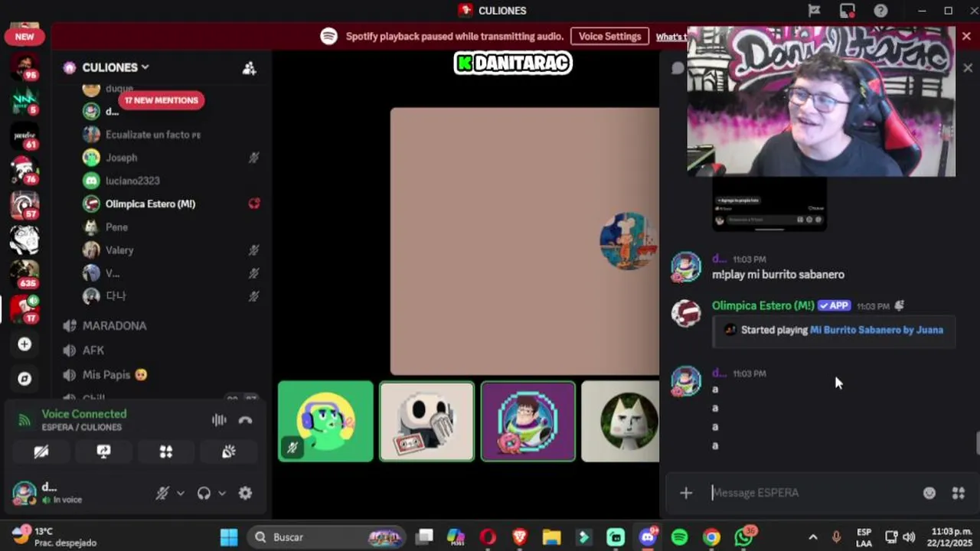
Task: Click the What's this link in the banner
Action: [671, 37]
